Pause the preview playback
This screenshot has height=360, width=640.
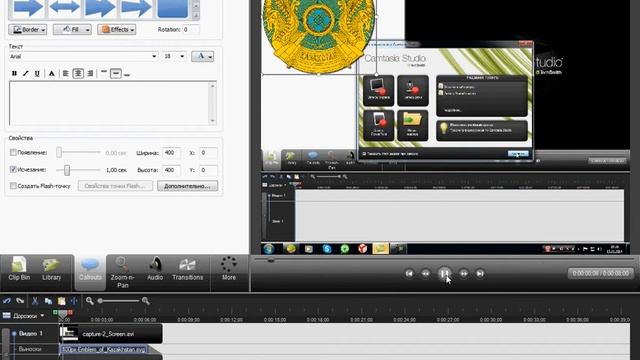pyautogui.click(x=444, y=273)
